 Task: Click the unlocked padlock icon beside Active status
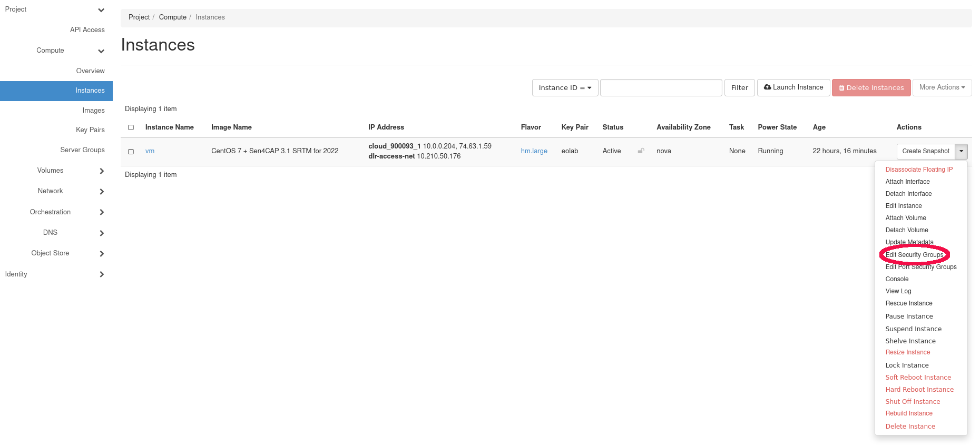[641, 151]
